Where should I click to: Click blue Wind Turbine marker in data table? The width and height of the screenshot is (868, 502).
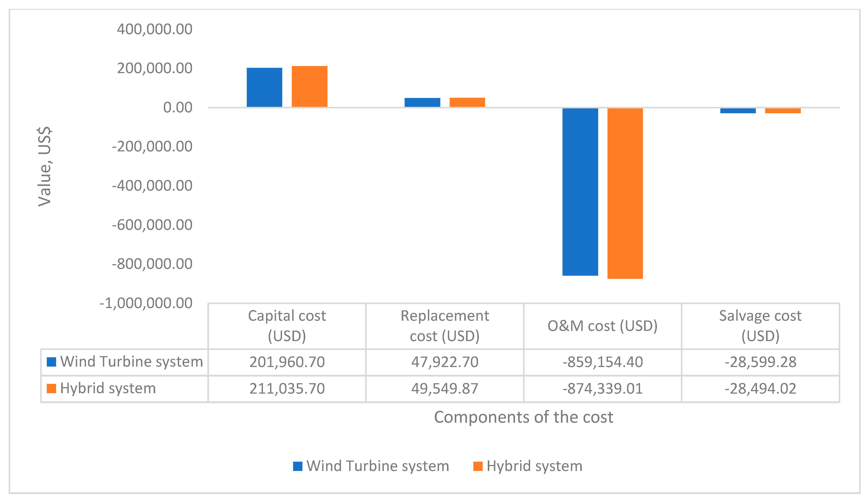pyautogui.click(x=51, y=362)
